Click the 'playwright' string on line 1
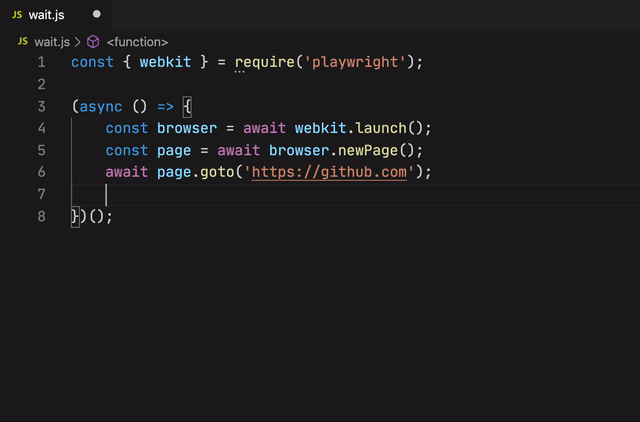640x422 pixels. pyautogui.click(x=355, y=62)
